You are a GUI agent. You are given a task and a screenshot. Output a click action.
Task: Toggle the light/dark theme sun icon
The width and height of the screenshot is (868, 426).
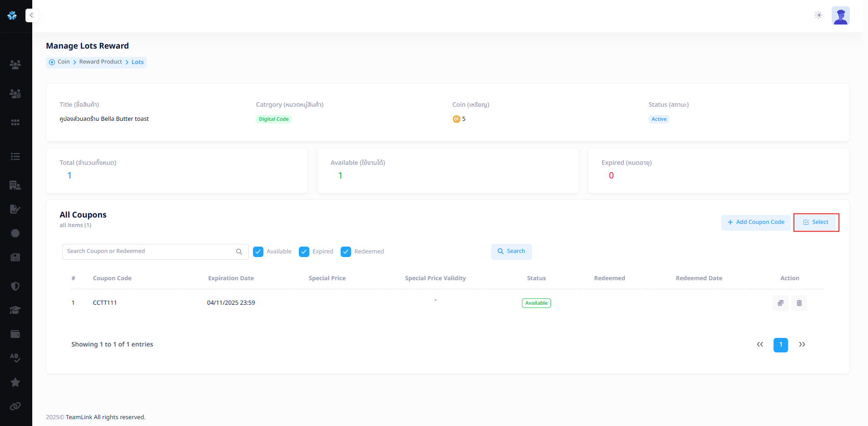(x=818, y=15)
